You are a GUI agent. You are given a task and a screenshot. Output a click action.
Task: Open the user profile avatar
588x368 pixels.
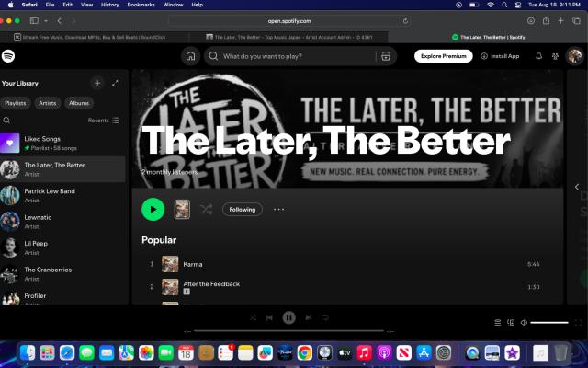point(574,56)
